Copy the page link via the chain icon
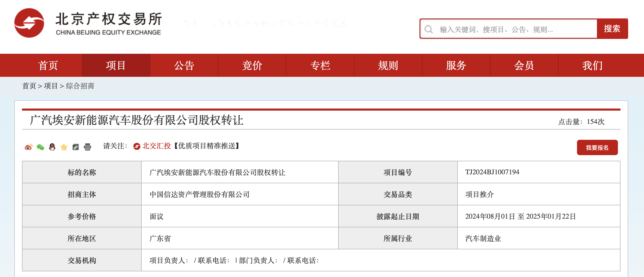The image size is (644, 277). [x=76, y=147]
